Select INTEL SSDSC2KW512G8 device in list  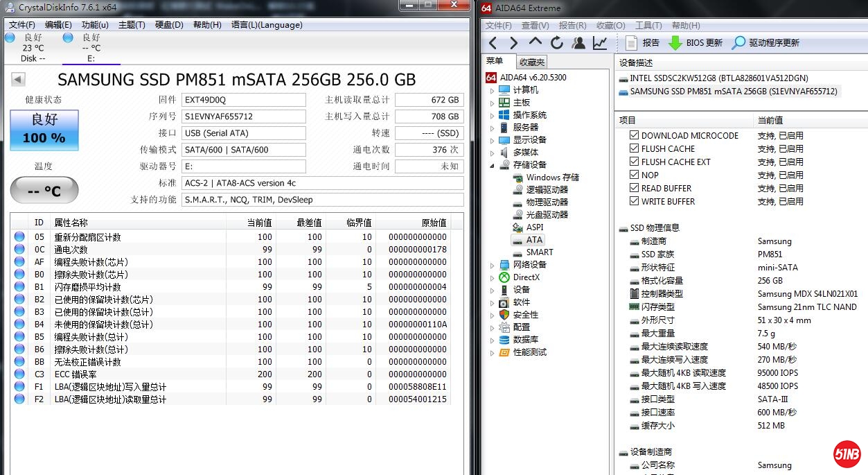714,78
